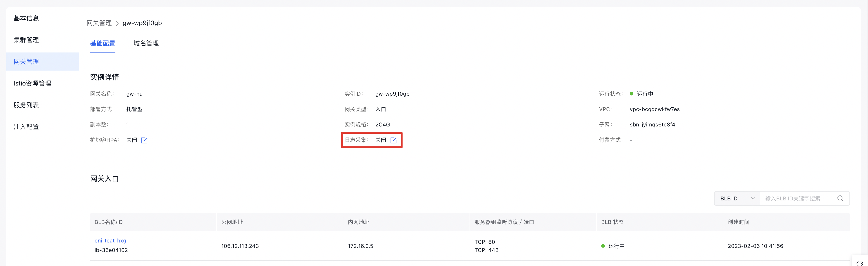Open 注入配置 in the sidebar
The width and height of the screenshot is (868, 266).
[x=43, y=127]
